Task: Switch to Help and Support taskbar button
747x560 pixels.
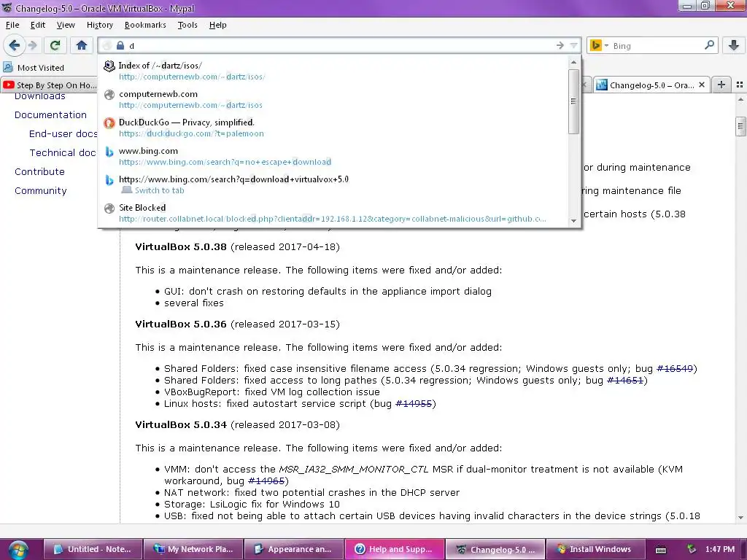Action: [x=395, y=549]
